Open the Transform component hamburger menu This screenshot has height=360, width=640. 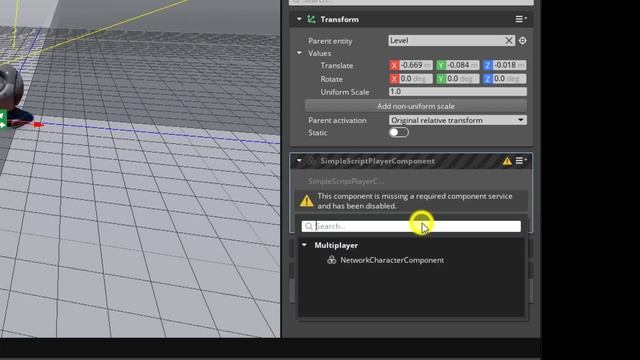pos(520,19)
